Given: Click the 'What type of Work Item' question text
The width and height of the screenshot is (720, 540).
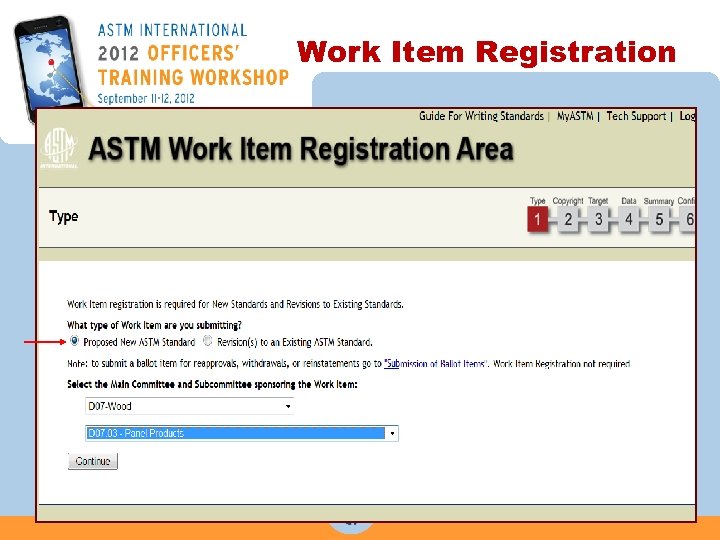Looking at the screenshot, I should coord(154,325).
